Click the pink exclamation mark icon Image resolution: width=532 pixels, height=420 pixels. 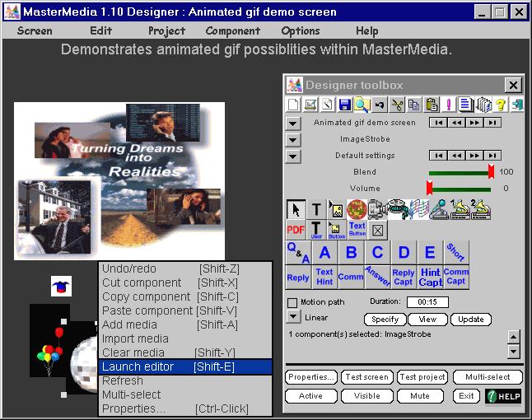point(449,105)
